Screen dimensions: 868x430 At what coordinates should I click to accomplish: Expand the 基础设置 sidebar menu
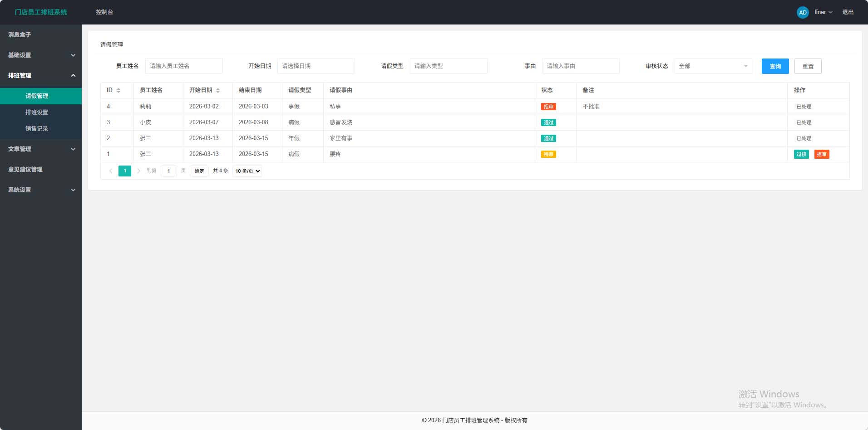40,55
